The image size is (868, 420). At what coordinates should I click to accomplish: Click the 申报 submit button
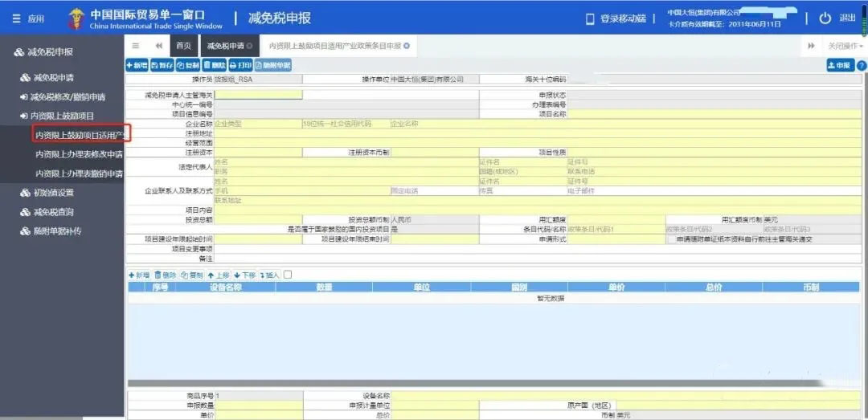[841, 65]
